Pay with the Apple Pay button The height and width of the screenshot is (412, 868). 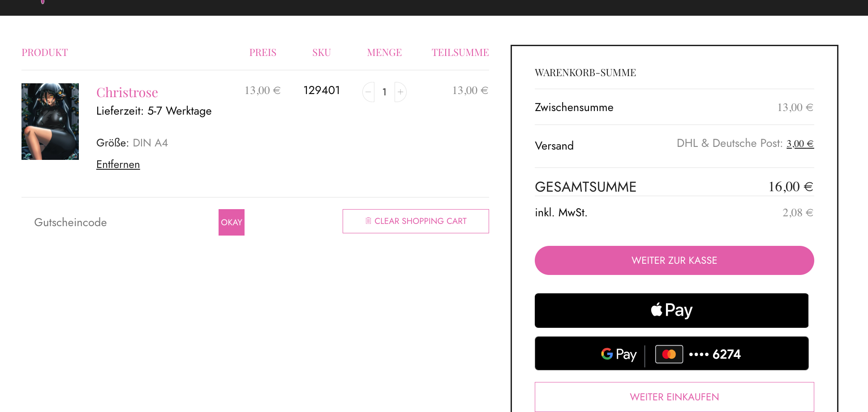(671, 310)
